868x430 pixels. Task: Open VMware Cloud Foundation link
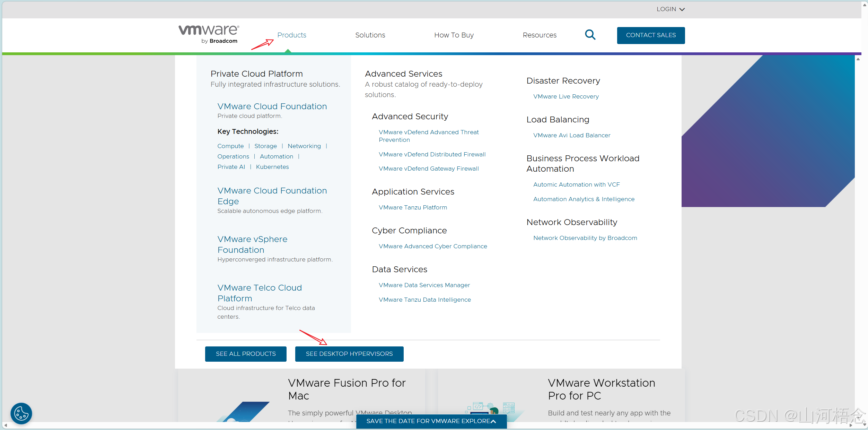click(x=272, y=106)
